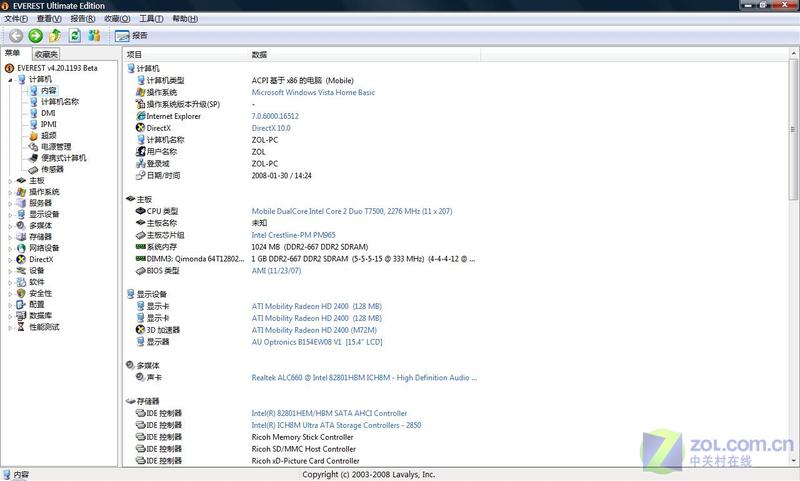Viewport: 800px width, 481px height.
Task: Expand the 操作系统 tree node
Action: click(x=10, y=192)
